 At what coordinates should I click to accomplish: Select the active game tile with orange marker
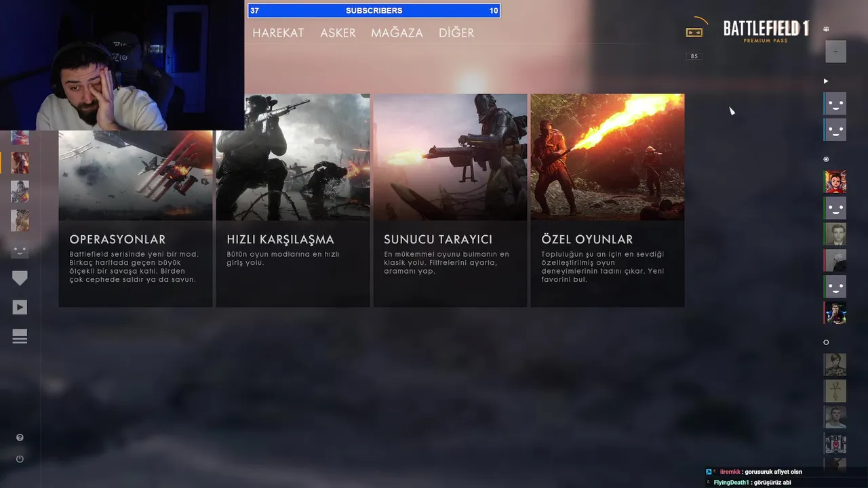pyautogui.click(x=20, y=163)
